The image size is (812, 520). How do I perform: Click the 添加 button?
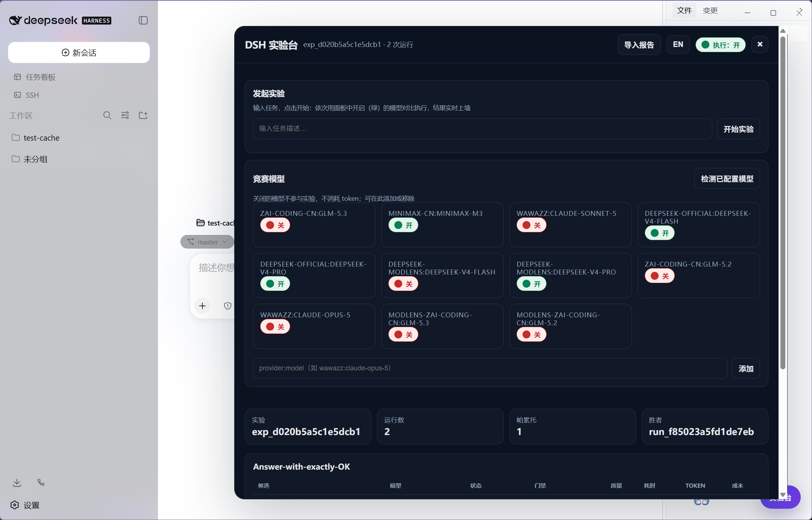click(746, 368)
